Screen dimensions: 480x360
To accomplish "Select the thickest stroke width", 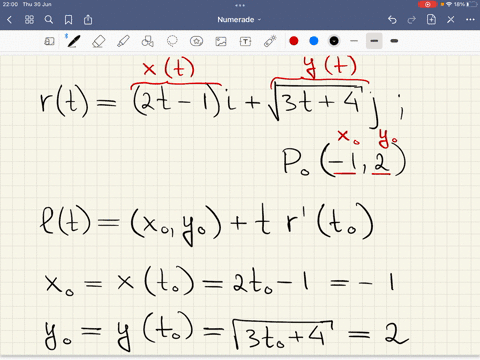I will (394, 41).
